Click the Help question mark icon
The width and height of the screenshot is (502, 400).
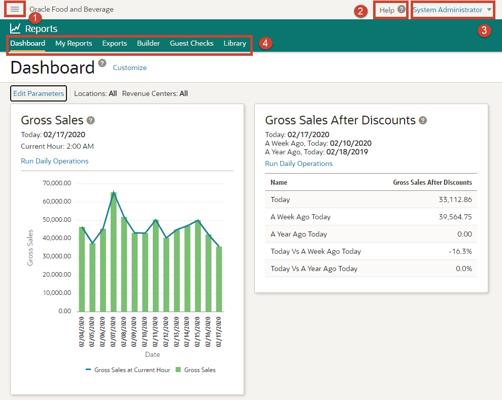coord(402,9)
